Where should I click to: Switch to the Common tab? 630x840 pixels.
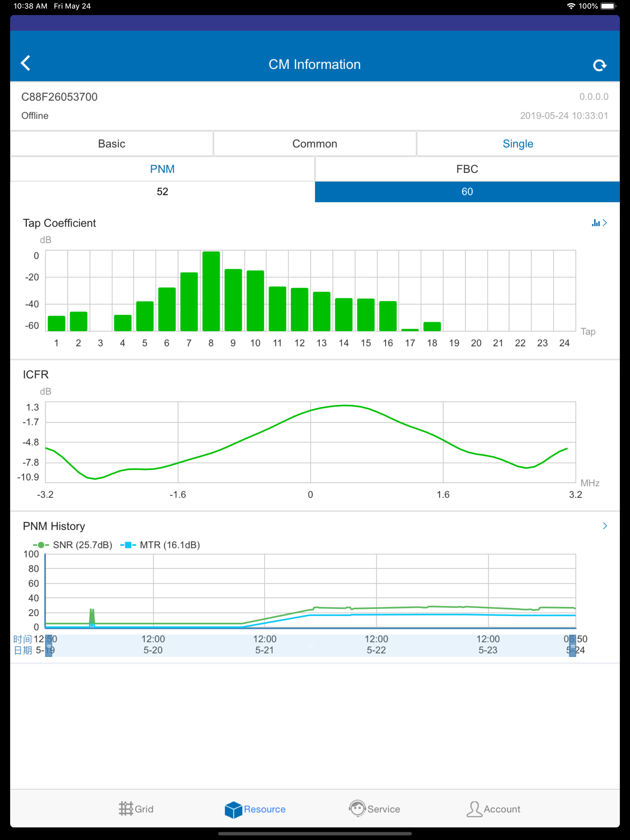tap(315, 144)
